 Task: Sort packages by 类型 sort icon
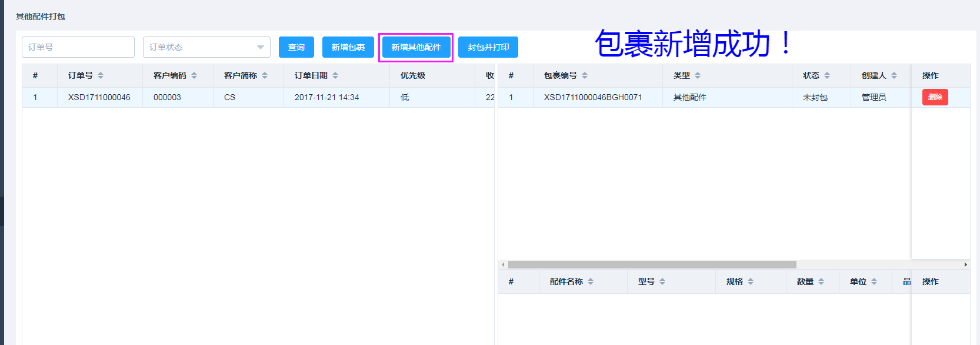pyautogui.click(x=698, y=75)
